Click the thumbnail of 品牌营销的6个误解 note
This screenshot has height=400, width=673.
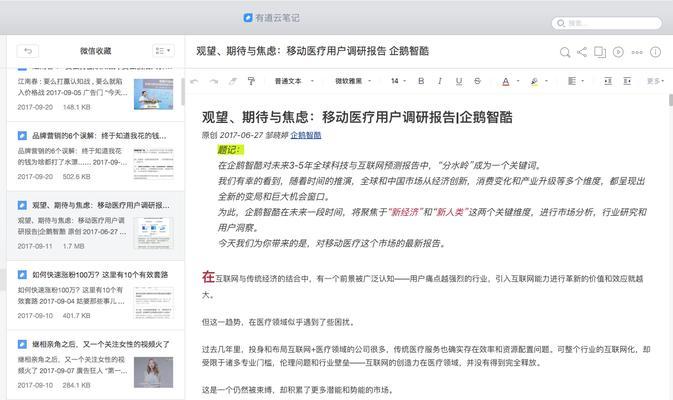(x=154, y=164)
